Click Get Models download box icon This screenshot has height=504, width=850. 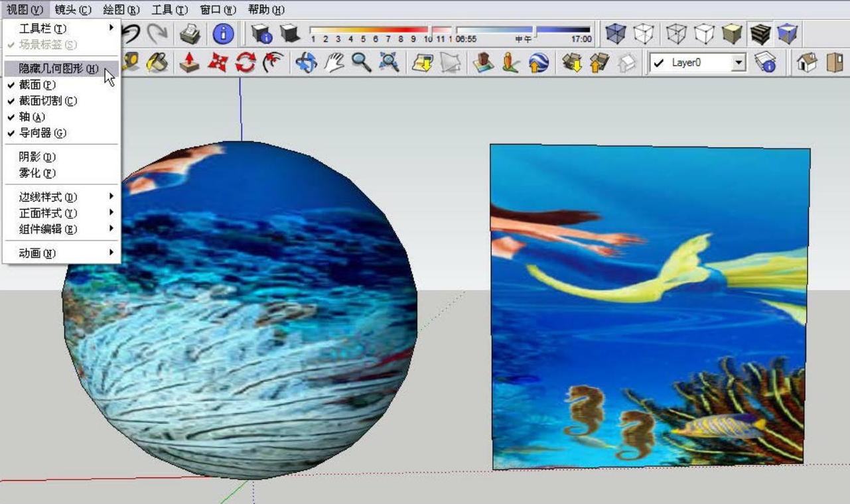click(x=572, y=62)
